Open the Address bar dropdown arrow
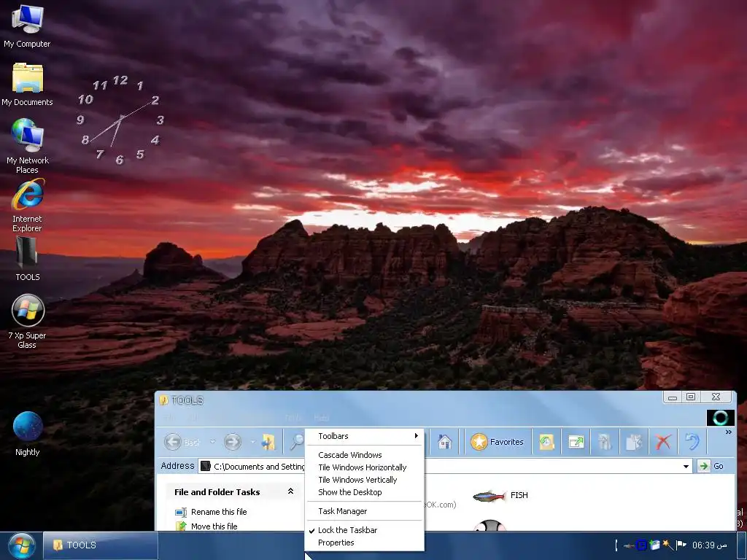This screenshot has width=747, height=560. [686, 466]
